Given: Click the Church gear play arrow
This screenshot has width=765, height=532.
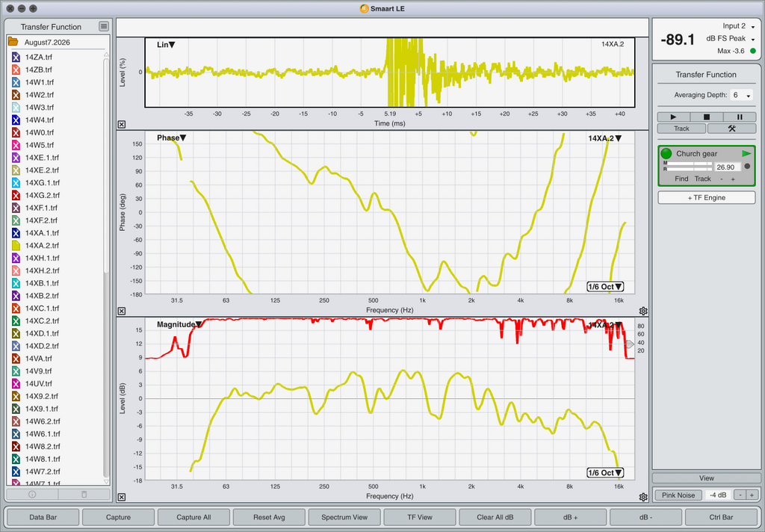Looking at the screenshot, I should tap(746, 153).
